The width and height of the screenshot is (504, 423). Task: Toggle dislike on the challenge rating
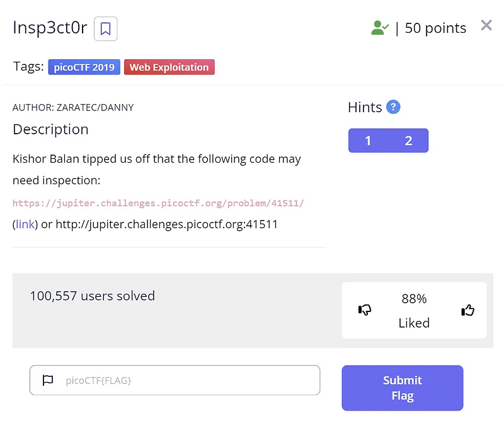(365, 310)
